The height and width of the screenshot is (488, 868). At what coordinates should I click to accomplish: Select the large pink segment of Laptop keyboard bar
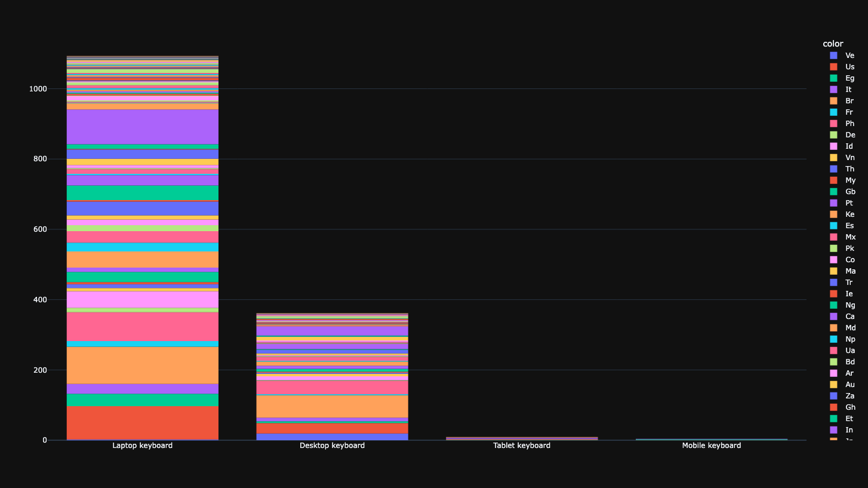click(143, 327)
